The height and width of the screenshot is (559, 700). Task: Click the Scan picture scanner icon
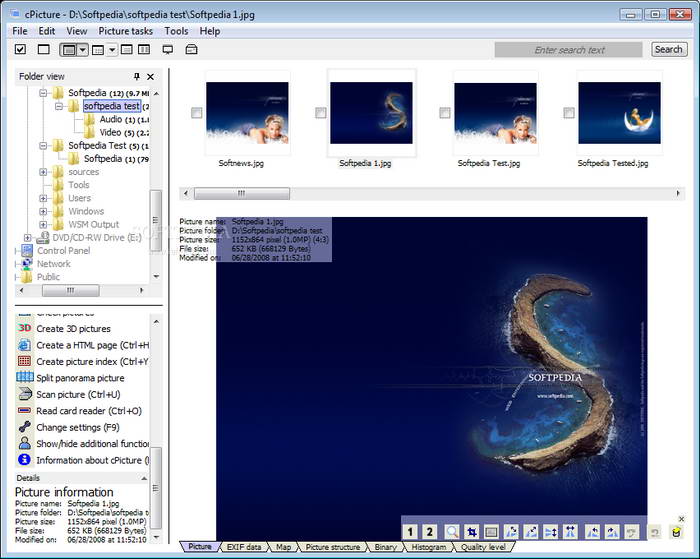[25, 394]
